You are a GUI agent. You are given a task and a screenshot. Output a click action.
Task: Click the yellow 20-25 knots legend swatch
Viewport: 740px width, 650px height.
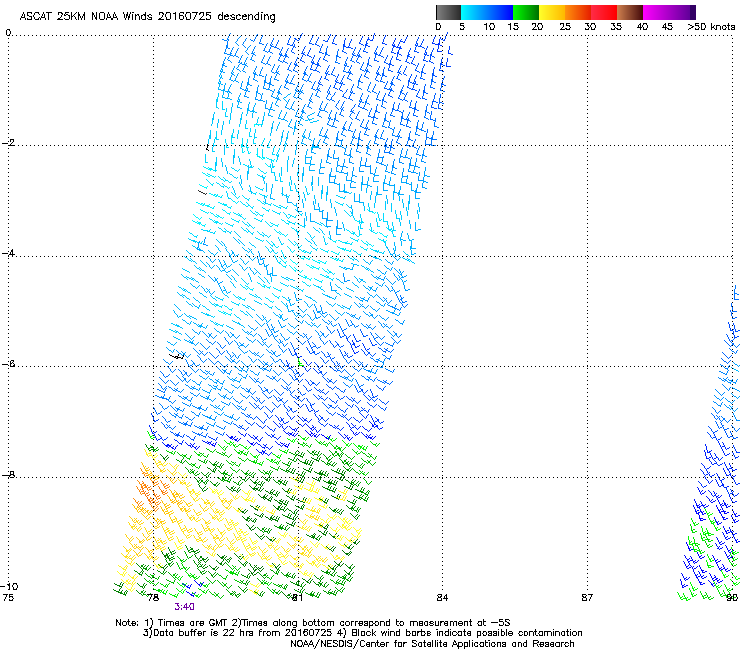tap(552, 12)
